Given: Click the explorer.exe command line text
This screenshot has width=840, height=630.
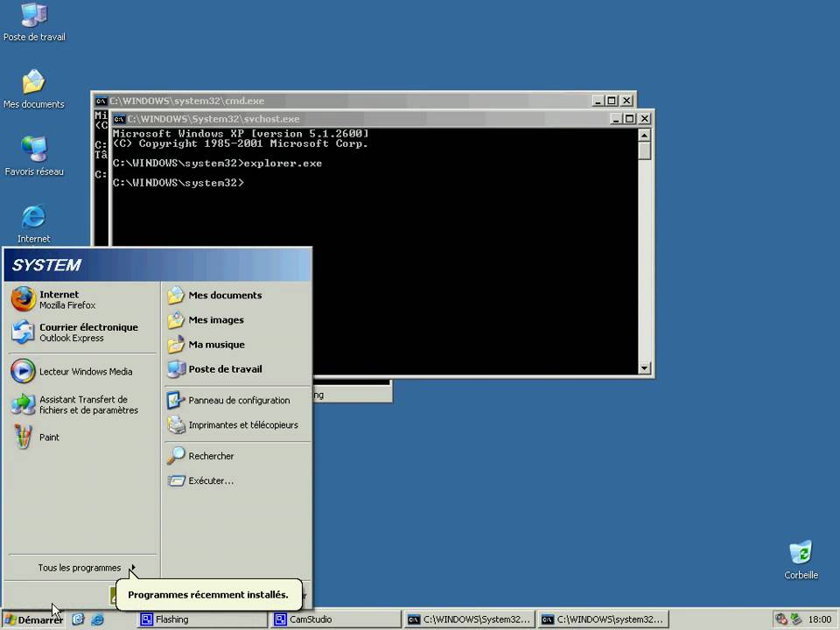Looking at the screenshot, I should pyautogui.click(x=218, y=164).
